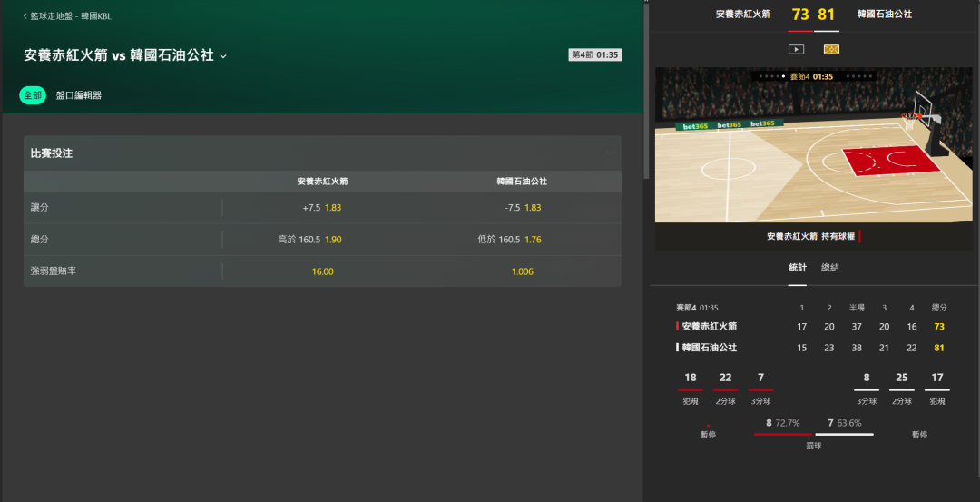The image size is (980, 502).
Task: Click the white team 犯規 count 17
Action: 936,378
